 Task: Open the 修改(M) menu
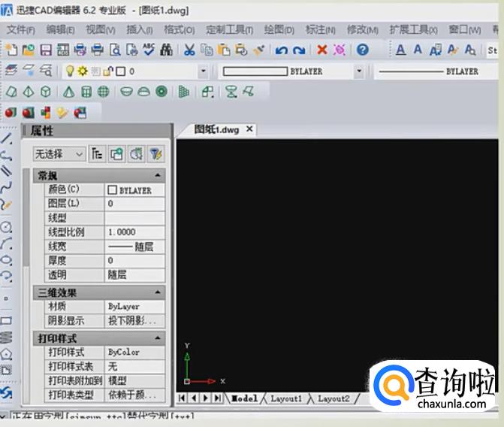(x=363, y=29)
